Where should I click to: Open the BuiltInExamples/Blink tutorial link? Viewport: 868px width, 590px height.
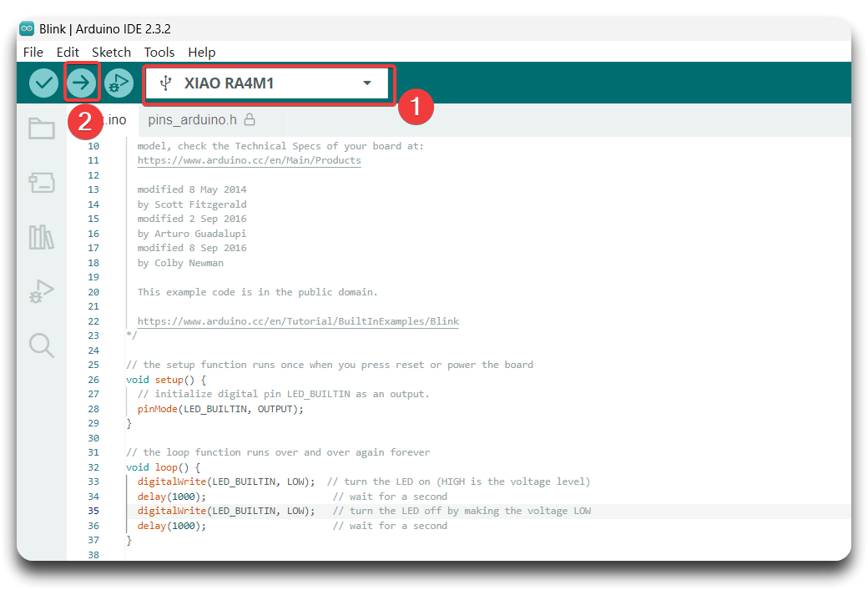click(298, 321)
